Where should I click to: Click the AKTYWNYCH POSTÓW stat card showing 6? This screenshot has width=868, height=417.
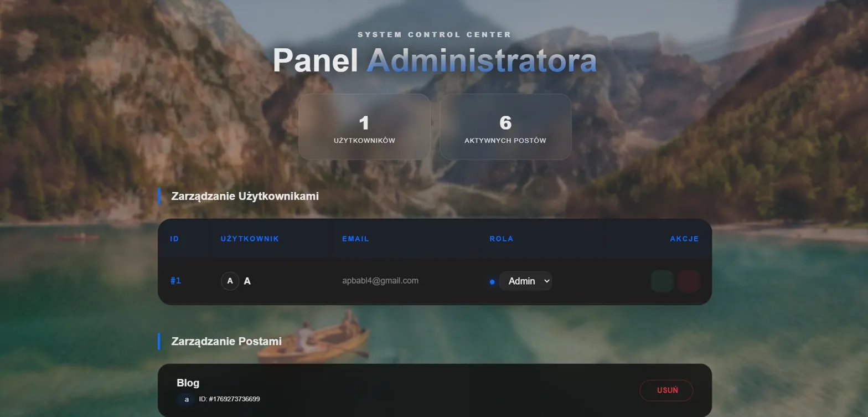[x=505, y=127]
